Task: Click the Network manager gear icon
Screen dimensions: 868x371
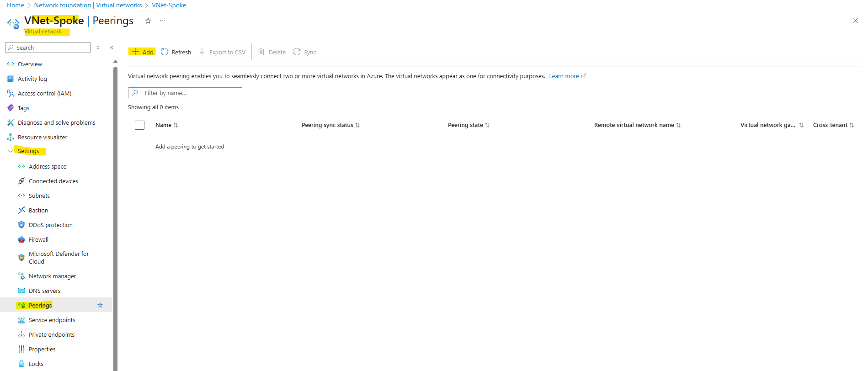Action: coord(21,276)
